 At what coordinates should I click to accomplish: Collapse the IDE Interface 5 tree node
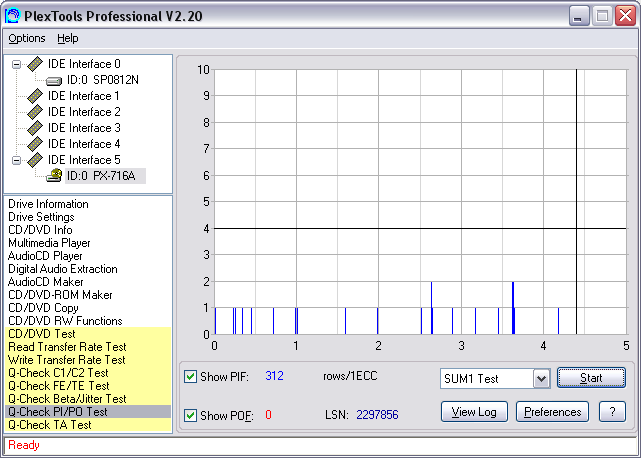[16, 160]
